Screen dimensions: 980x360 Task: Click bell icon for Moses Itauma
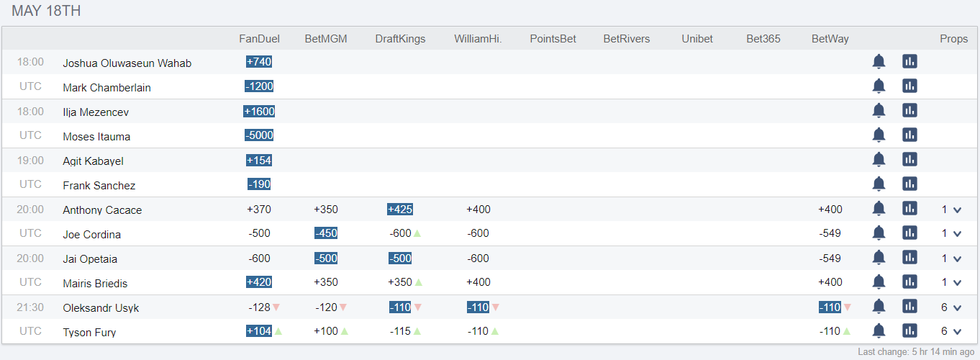coord(879,135)
